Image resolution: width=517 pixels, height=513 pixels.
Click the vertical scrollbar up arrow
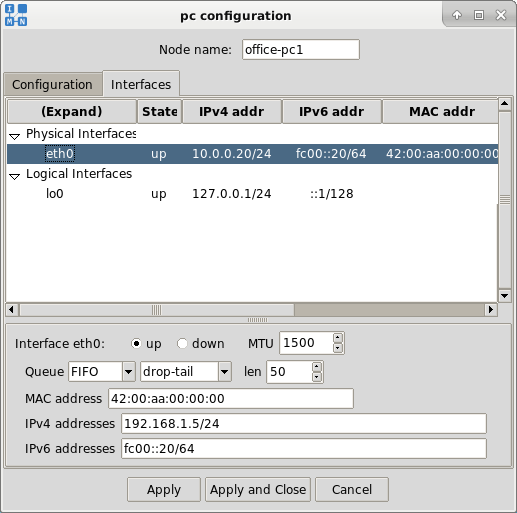505,104
